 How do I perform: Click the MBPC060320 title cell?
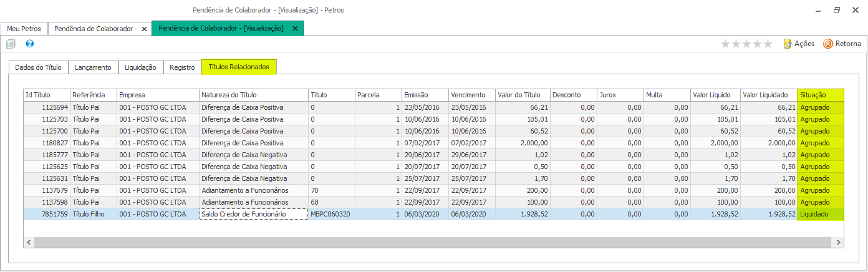(x=332, y=214)
